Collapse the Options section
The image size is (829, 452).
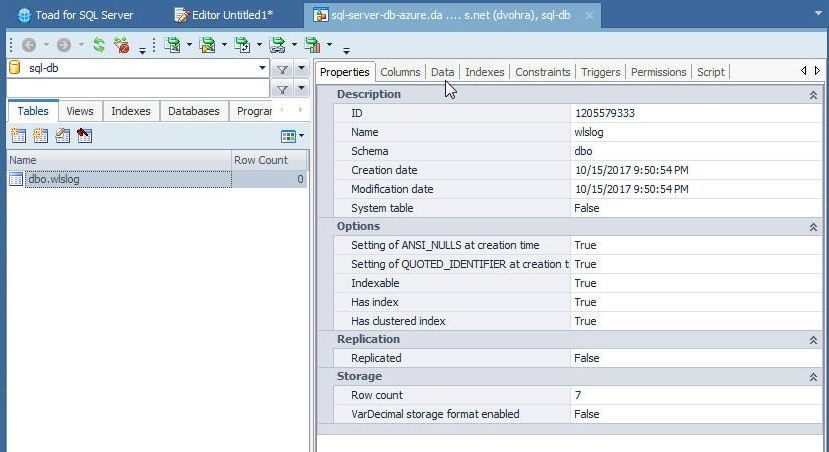(x=813, y=227)
